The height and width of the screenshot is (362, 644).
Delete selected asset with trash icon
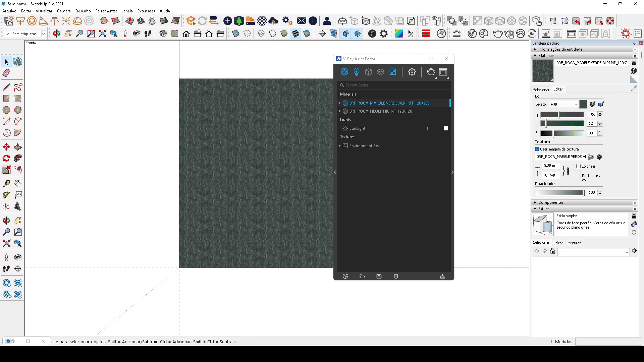click(x=396, y=276)
